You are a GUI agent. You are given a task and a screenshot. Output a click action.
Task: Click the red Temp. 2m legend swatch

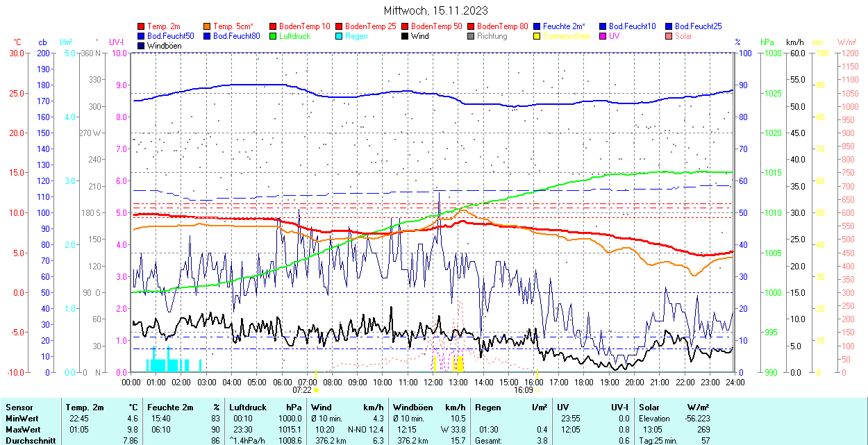click(142, 26)
